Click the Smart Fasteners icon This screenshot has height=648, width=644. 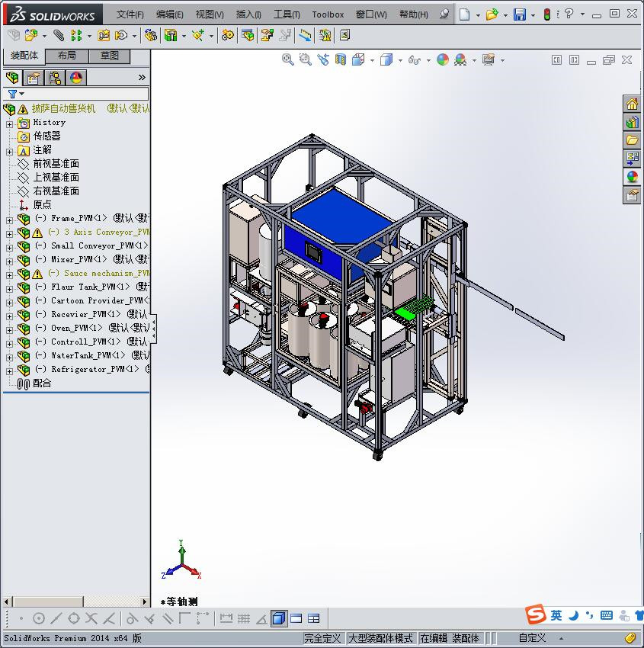click(104, 36)
